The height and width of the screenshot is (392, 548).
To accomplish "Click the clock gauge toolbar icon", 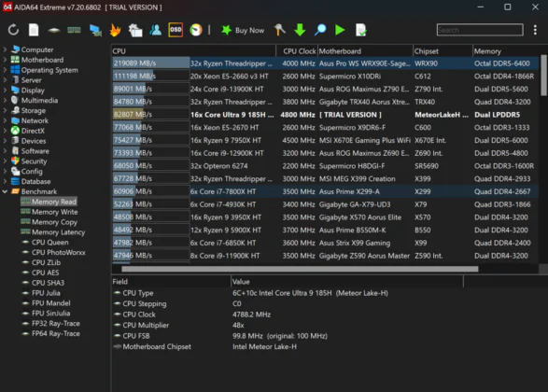I will (196, 30).
